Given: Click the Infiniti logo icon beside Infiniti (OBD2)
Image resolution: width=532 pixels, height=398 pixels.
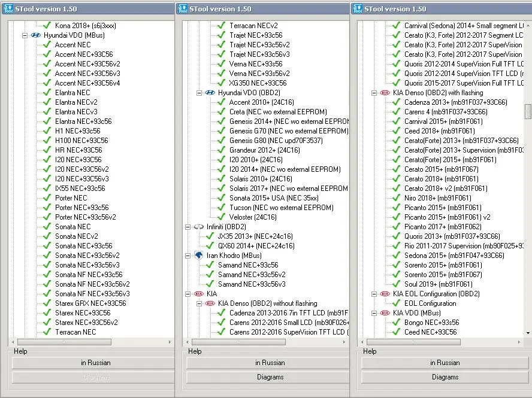Looking at the screenshot, I should pos(198,227).
